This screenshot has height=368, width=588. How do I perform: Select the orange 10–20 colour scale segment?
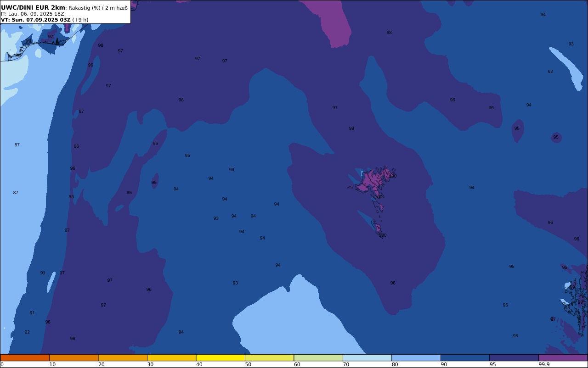[x=74, y=357]
